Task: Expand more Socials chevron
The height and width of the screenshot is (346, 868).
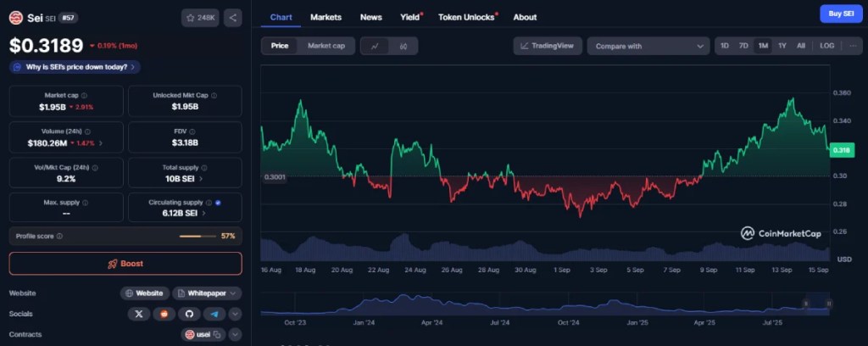Action: pyautogui.click(x=236, y=314)
